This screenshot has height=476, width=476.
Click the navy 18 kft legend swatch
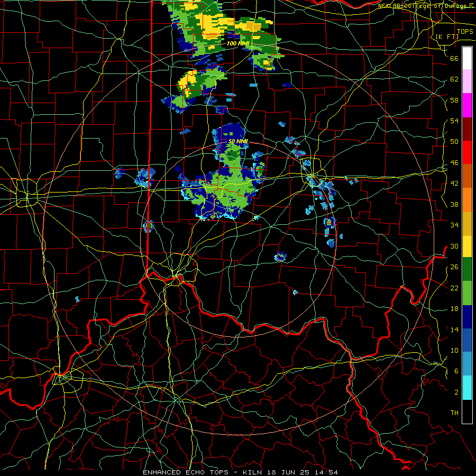tap(467, 317)
